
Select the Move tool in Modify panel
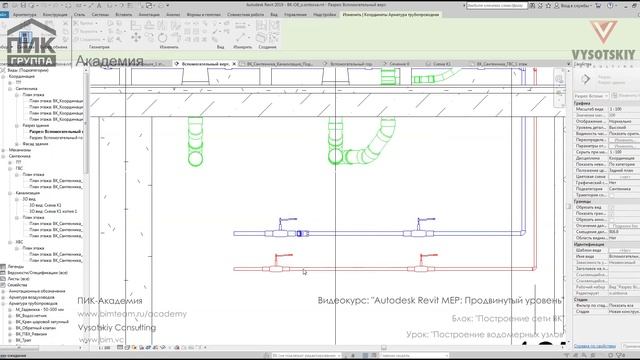(136, 38)
